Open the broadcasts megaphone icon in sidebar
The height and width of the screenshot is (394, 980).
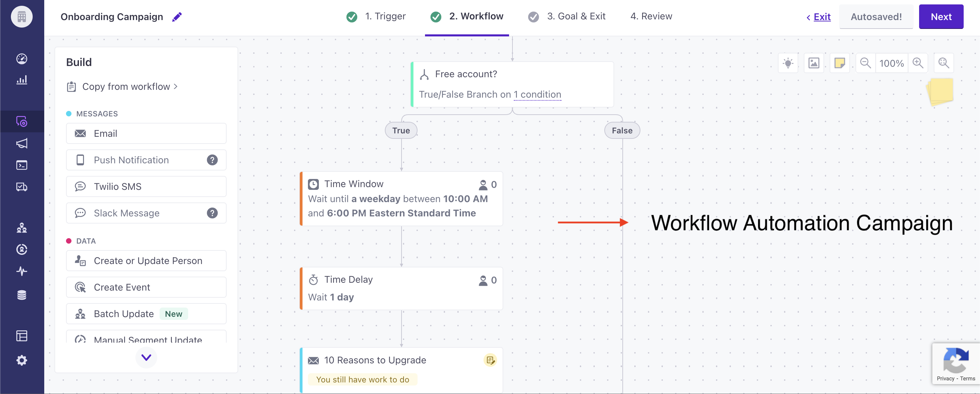(x=22, y=143)
